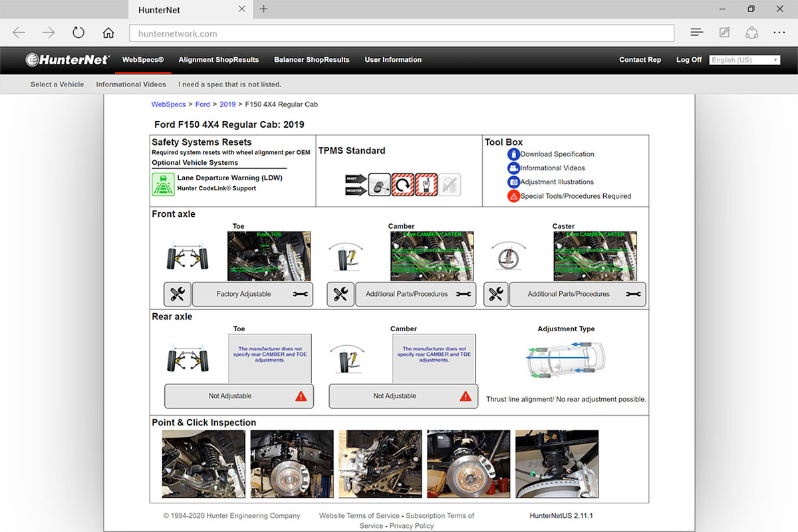Click Caster Additional Parts/Procedures button
Screen dimensions: 798x532
577,294
